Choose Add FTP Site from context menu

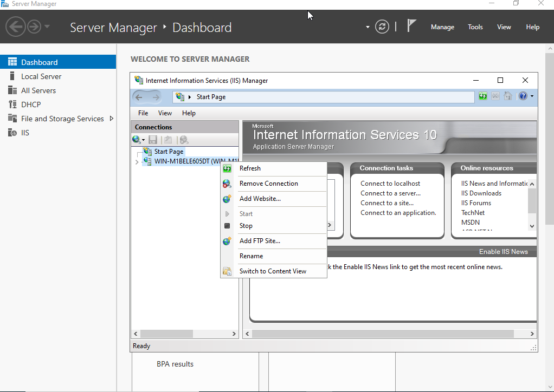273,241
